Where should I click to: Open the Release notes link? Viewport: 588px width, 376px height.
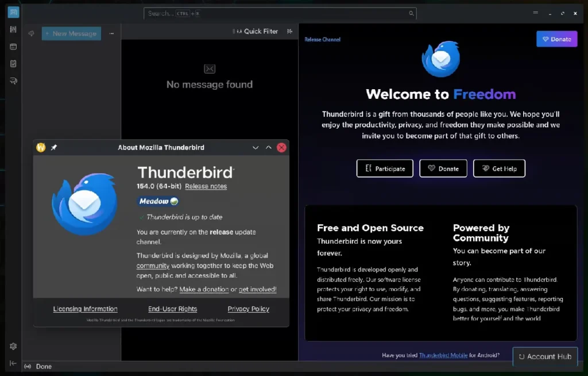206,186
